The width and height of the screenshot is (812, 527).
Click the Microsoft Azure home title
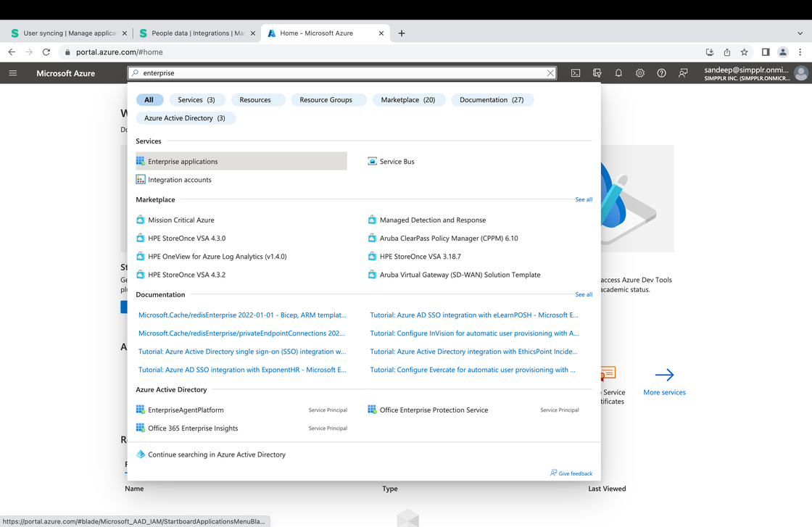coord(65,73)
